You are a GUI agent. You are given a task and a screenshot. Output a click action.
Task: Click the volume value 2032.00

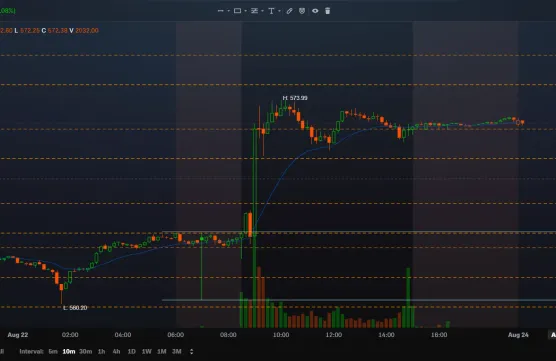(87, 30)
